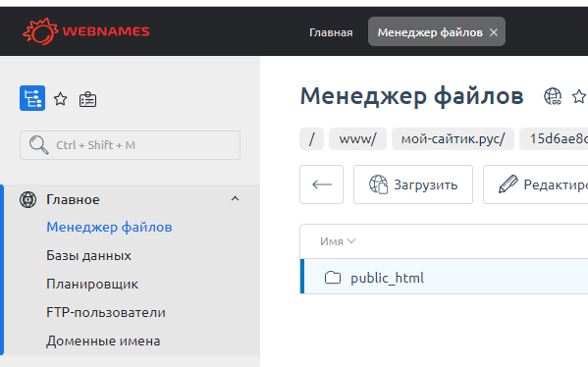Open FTP-пользователи page
This screenshot has width=588, height=367.
106,312
